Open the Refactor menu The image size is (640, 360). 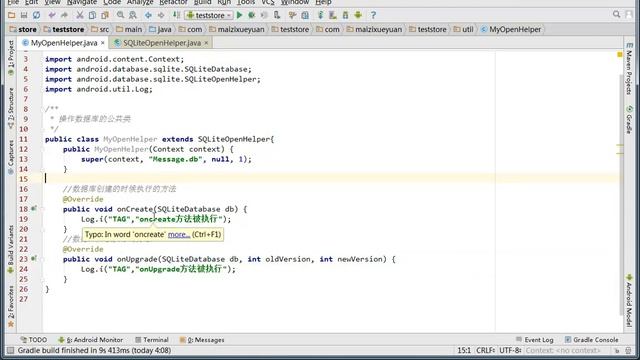[173, 2]
